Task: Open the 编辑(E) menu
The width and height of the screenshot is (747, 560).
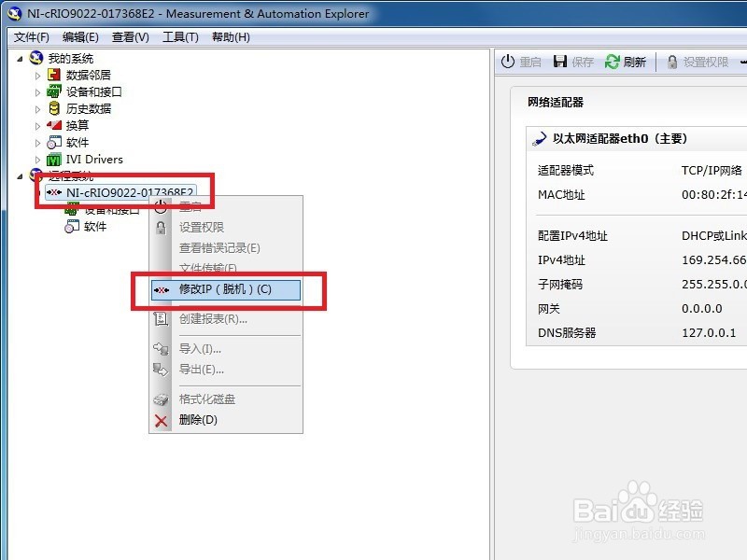Action: point(80,37)
